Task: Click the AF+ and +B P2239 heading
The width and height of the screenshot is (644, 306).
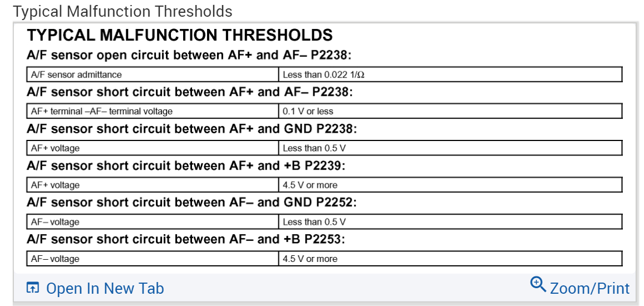Action: point(186,166)
